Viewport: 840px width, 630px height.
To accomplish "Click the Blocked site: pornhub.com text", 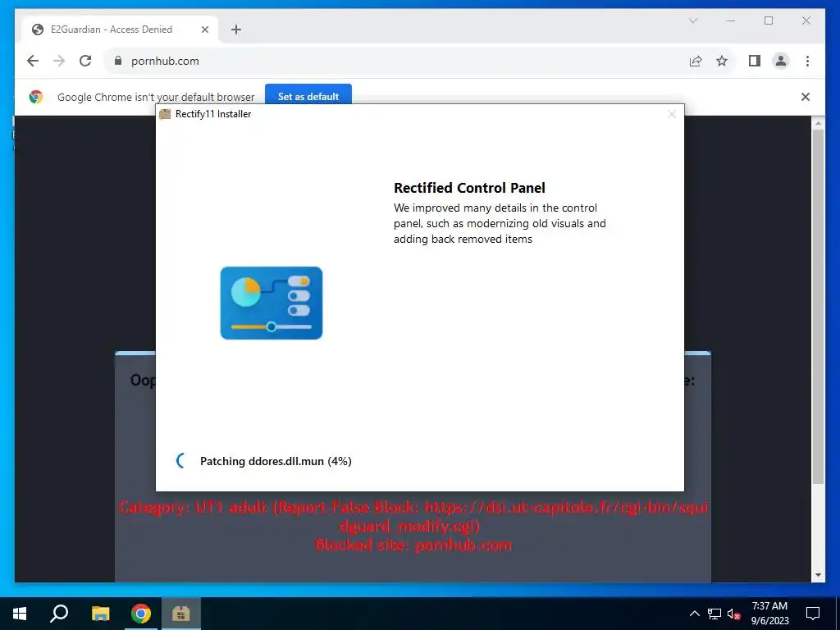I will [x=413, y=546].
